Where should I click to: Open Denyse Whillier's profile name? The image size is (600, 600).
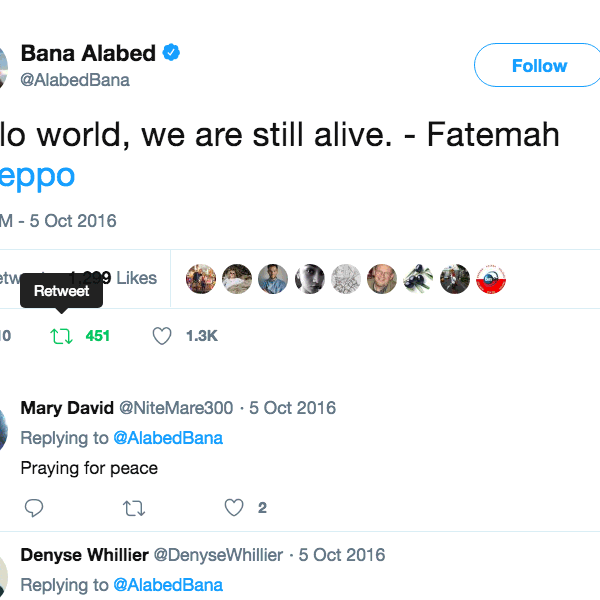click(83, 555)
